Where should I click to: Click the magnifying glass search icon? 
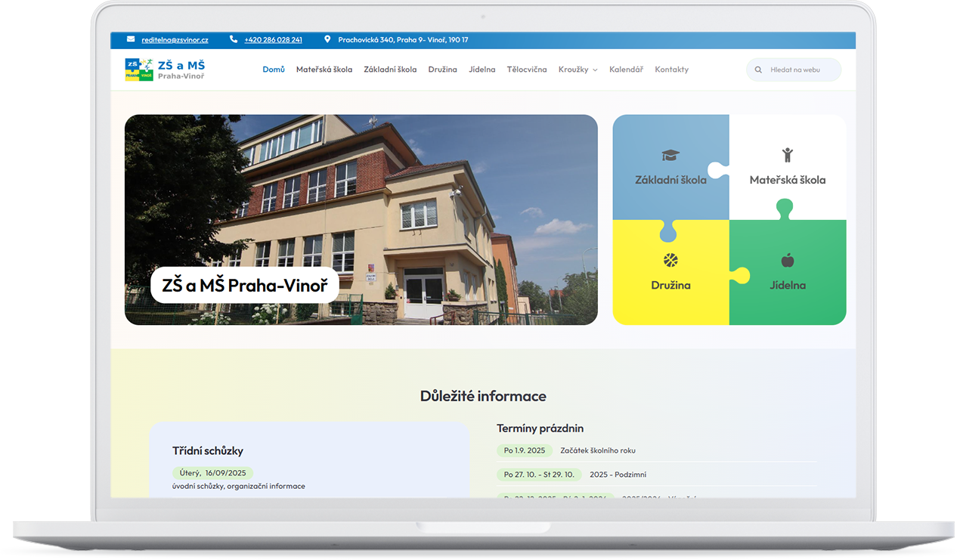[x=758, y=70]
